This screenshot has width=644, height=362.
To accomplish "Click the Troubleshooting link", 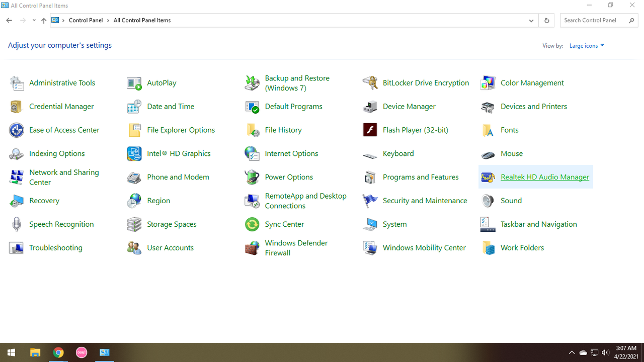I will coord(56,248).
